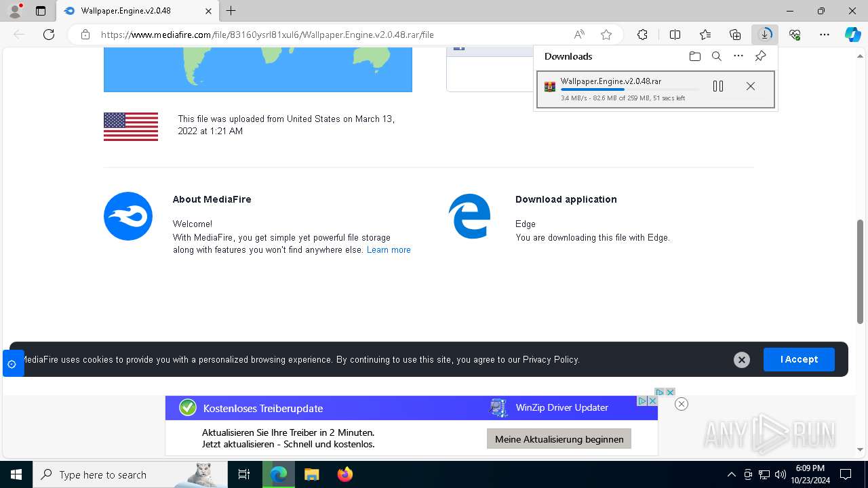Image resolution: width=868 pixels, height=488 pixels.
Task: Open more options in Downloads panel
Action: pyautogui.click(x=738, y=56)
